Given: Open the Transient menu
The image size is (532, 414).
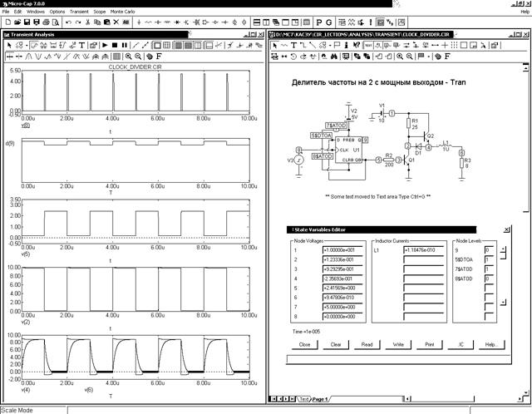Looking at the screenshot, I should click(79, 12).
